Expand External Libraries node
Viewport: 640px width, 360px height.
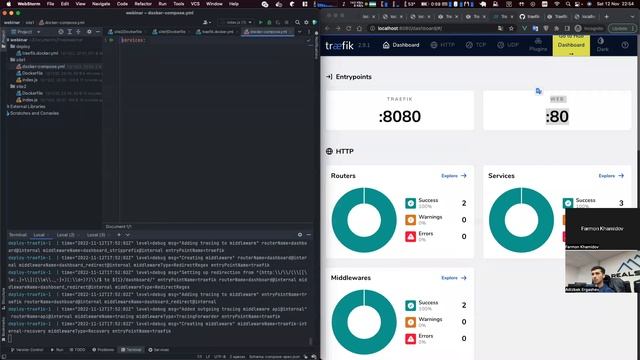(7, 107)
